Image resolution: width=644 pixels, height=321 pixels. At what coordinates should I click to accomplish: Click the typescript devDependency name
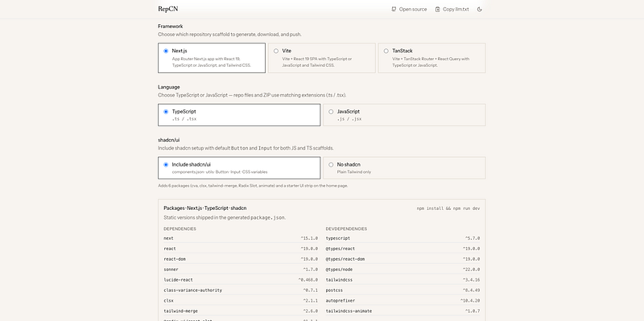[x=337, y=238]
